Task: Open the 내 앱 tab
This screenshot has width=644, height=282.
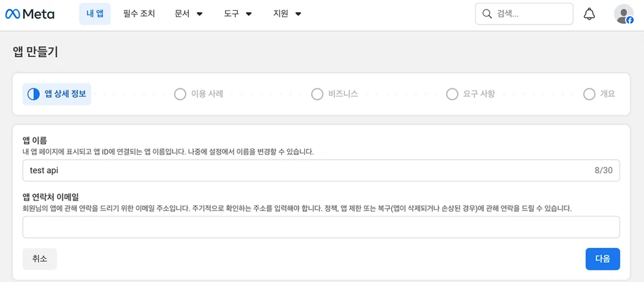Action: (95, 14)
